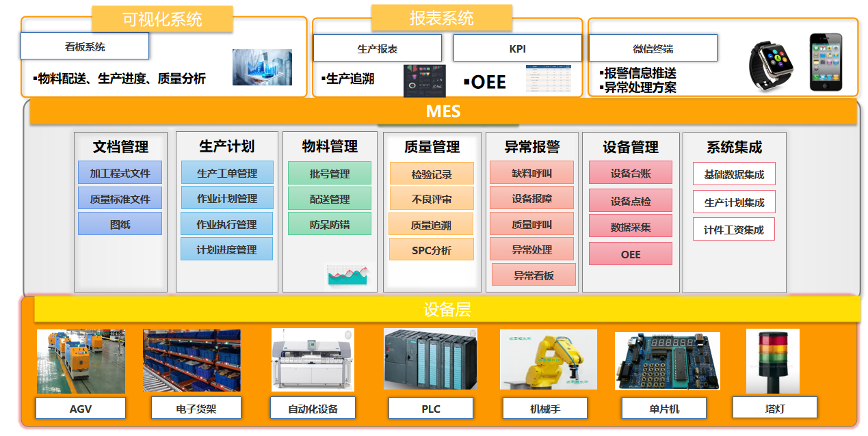868x436 pixels.
Task: Click the AGV factory photo
Action: (x=81, y=362)
